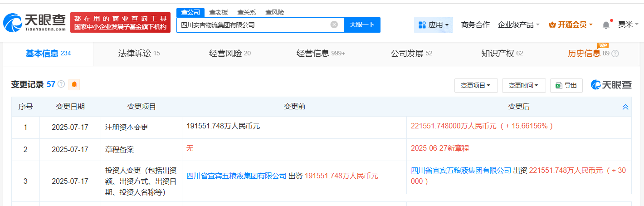The width and height of the screenshot is (644, 206).
Task: Click the help icon beside 历史信息 89
Action: click(x=615, y=54)
